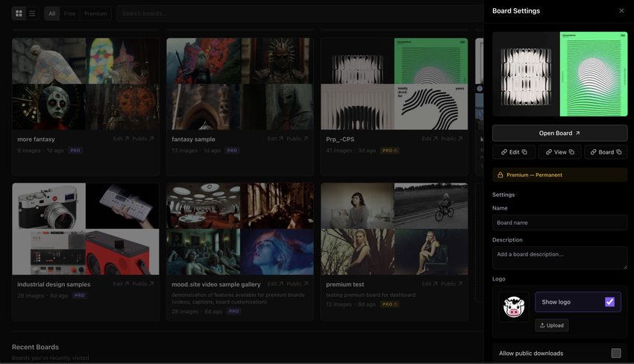
Task: Click the Board name input field
Action: point(559,222)
